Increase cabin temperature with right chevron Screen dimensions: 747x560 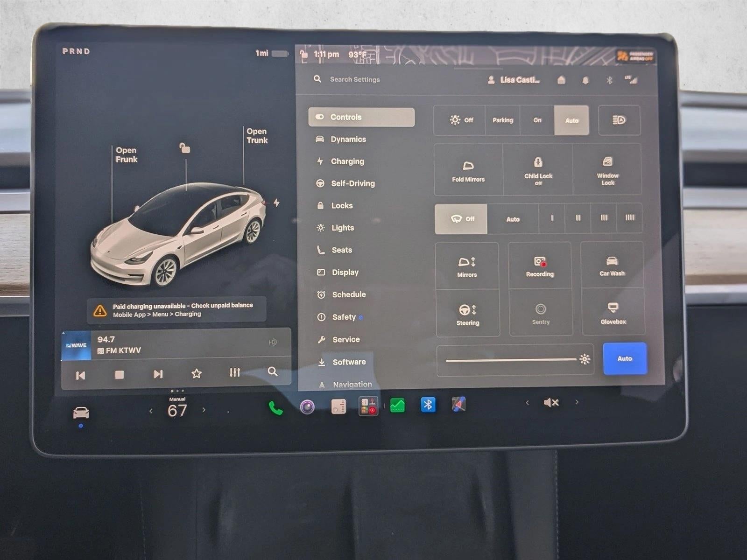click(x=204, y=410)
